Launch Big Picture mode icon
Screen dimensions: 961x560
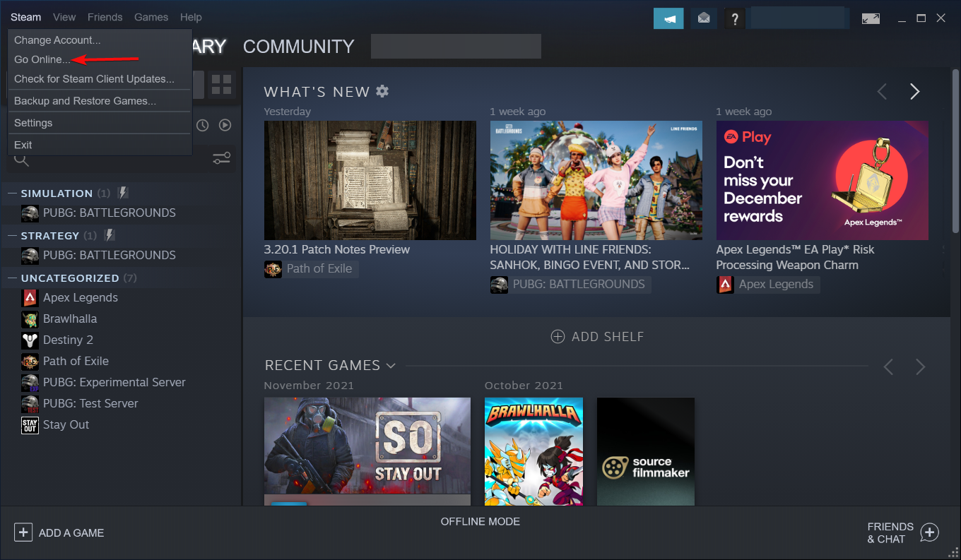tap(871, 18)
